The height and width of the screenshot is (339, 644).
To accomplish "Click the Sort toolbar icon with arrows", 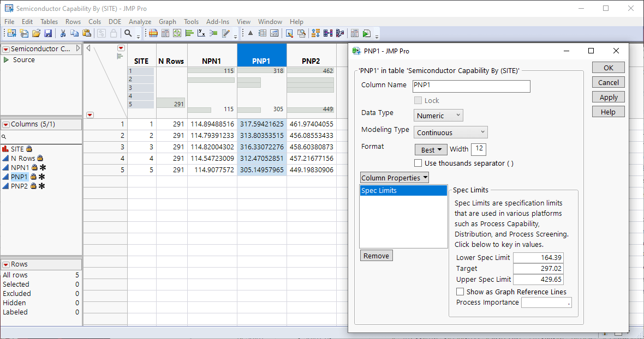I will [x=315, y=33].
